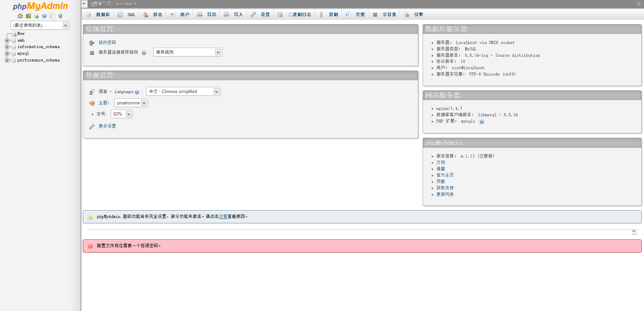The height and width of the screenshot is (311, 644).
Task: Click the Home icon in sidebar
Action: pos(20,16)
